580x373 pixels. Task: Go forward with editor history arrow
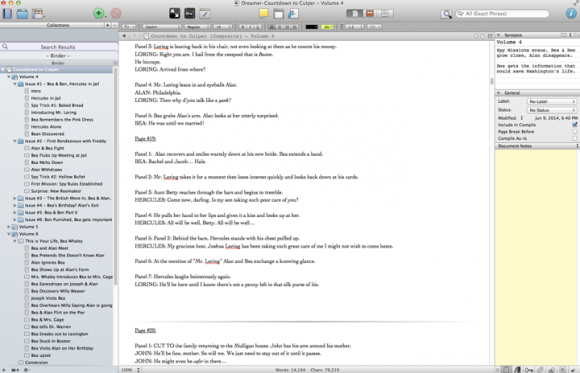[135, 36]
